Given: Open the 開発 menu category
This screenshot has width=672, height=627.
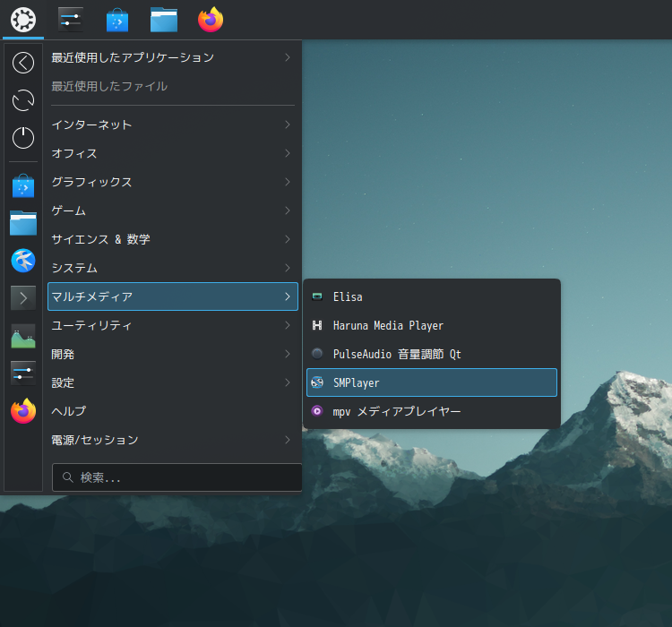Looking at the screenshot, I should [173, 354].
